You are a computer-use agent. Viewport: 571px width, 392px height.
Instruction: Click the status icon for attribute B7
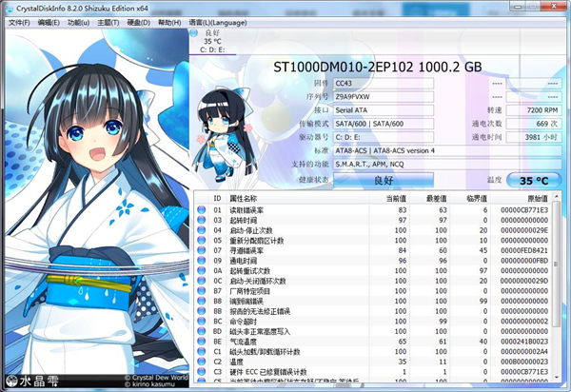tap(202, 291)
